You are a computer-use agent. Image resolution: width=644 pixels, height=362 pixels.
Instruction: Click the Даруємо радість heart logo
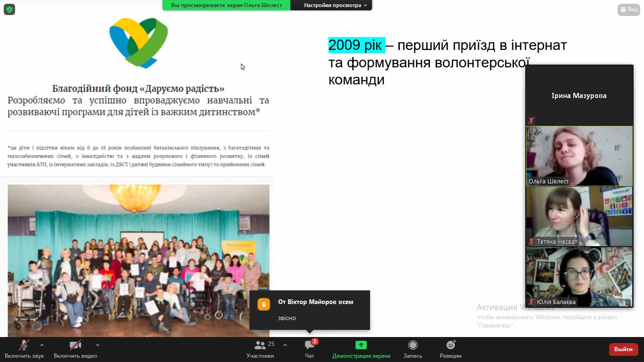[x=139, y=43]
